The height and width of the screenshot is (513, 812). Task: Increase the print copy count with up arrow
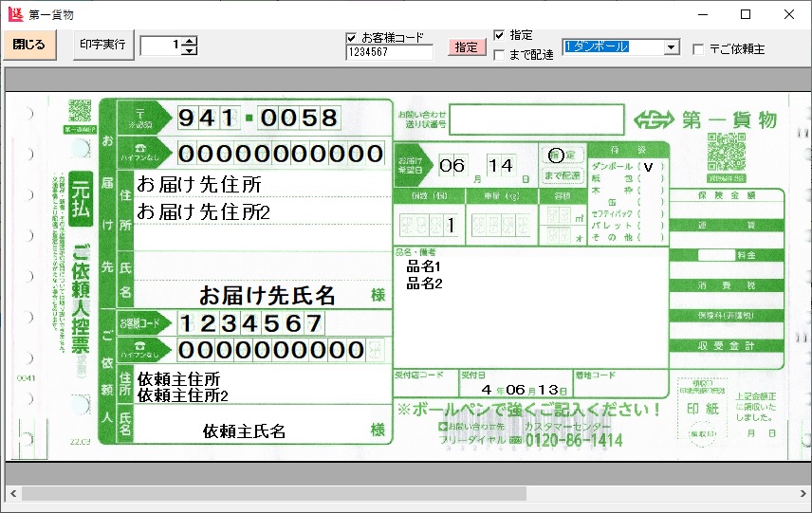190,41
